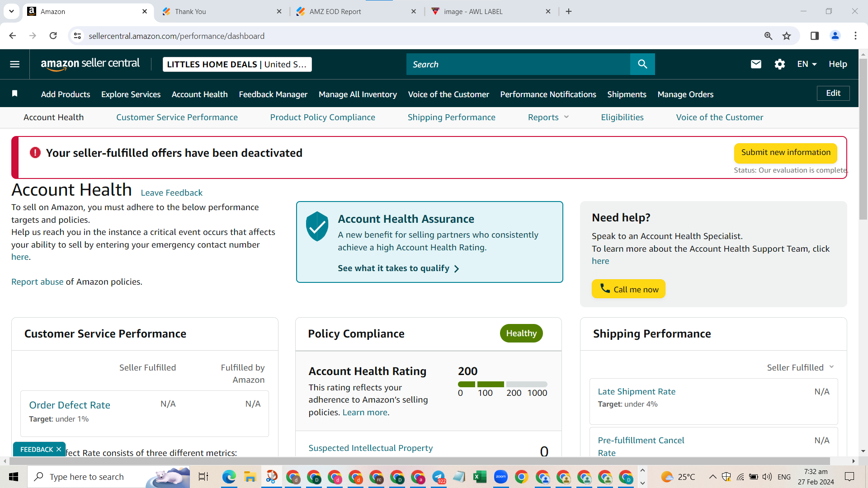868x488 pixels.
Task: Open Excel from the taskbar
Action: tap(480, 477)
